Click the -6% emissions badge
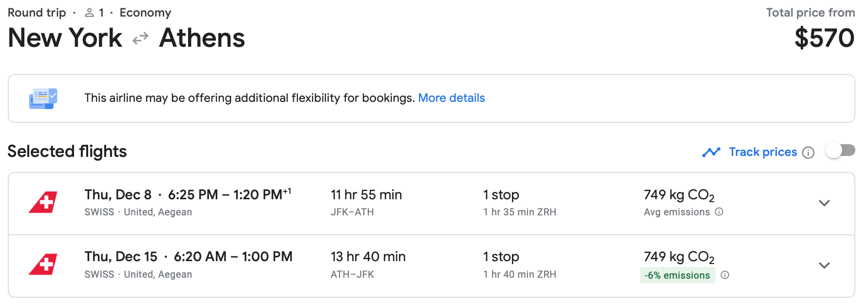Image resolution: width=868 pixels, height=305 pixels. pos(677,275)
